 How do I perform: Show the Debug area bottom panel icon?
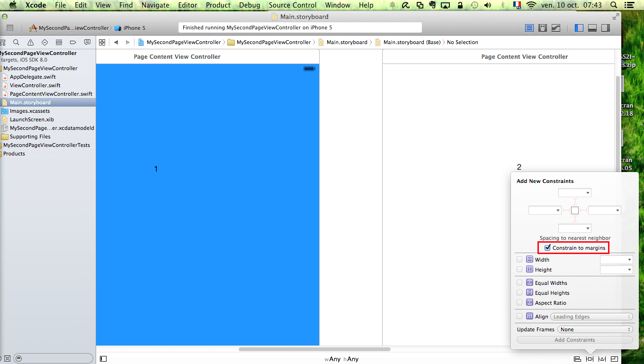592,27
